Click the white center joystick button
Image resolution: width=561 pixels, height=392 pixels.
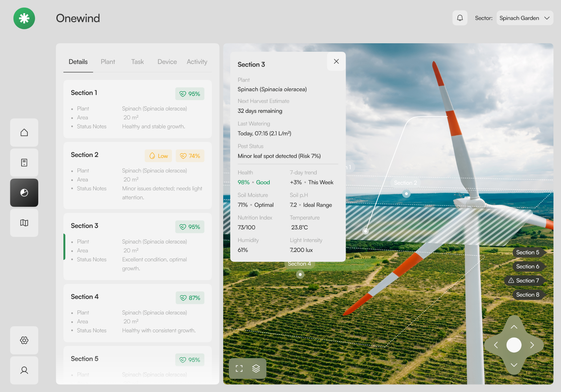514,345
